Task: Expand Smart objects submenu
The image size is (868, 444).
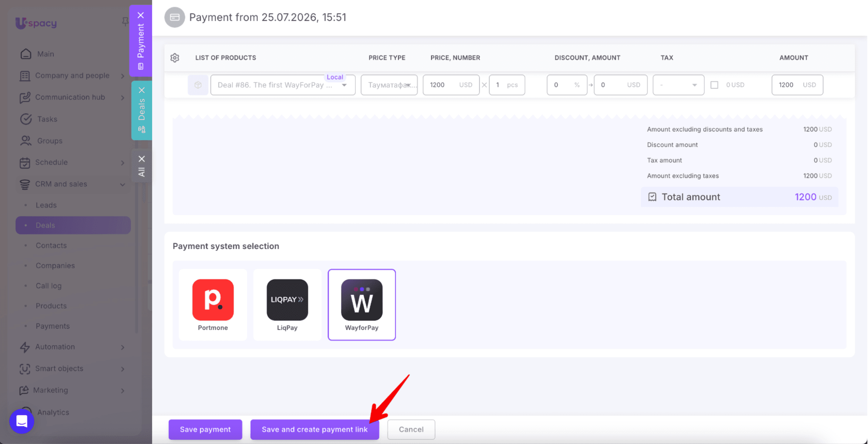Action: coord(123,369)
